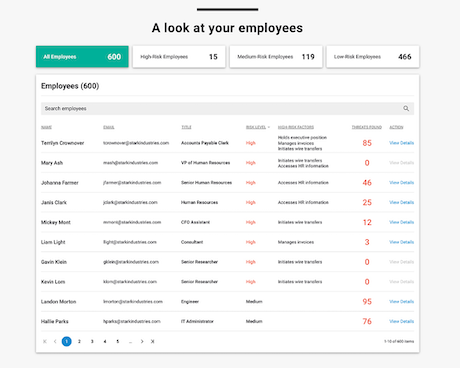The width and height of the screenshot is (460, 368).
Task: Select the All Employees 600 tab
Action: click(82, 57)
